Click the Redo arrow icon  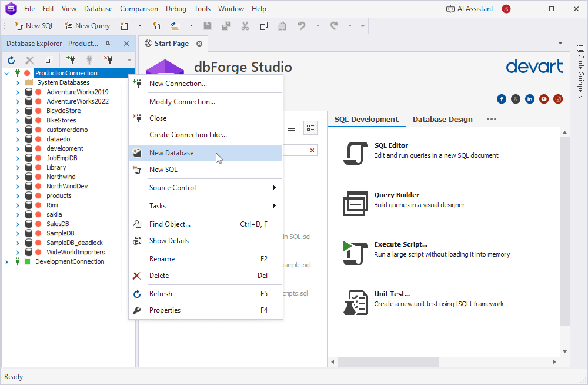tap(334, 26)
